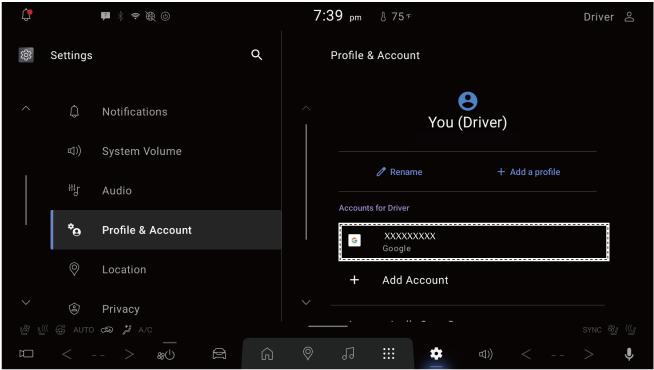The width and height of the screenshot is (654, 370).
Task: Go to the Home screen icon
Action: (267, 354)
